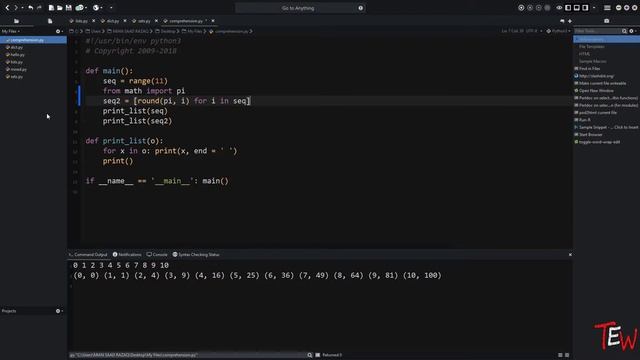This screenshot has width=640, height=360.
Task: Switch to the Places folder tab in sidebar
Action: tap(16, 21)
